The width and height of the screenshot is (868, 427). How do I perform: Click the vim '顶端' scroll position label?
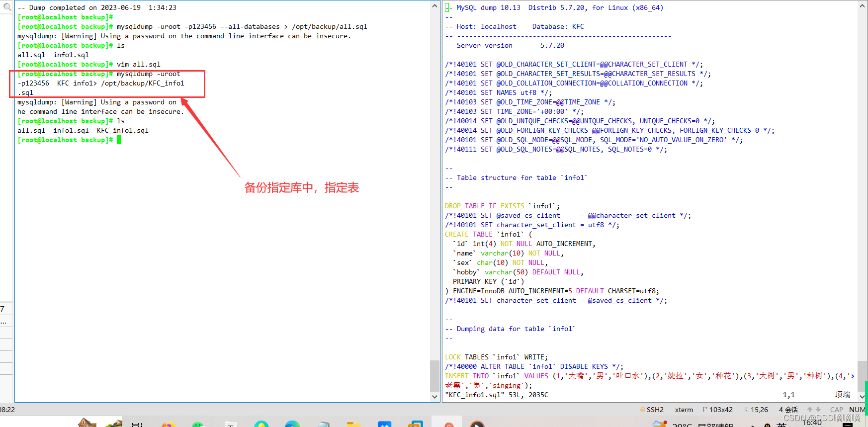pyautogui.click(x=843, y=395)
